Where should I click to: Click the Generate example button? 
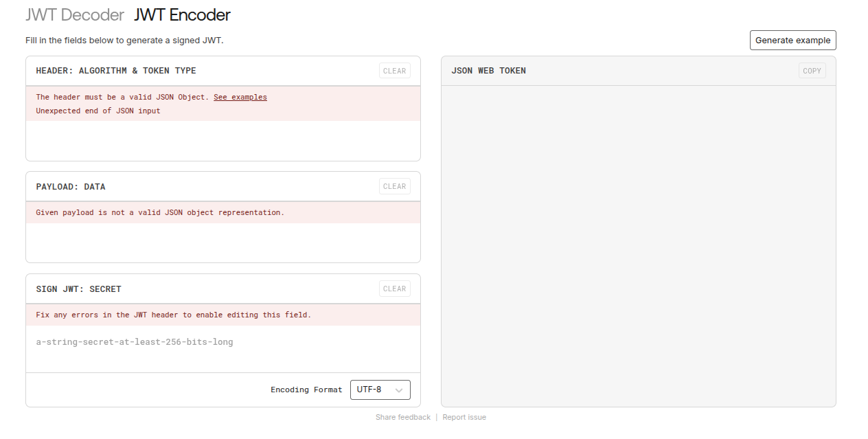pyautogui.click(x=792, y=41)
